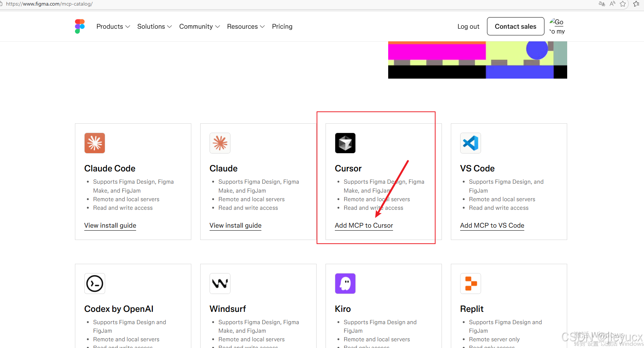Click 'Read and write access' under VS Code
The height and width of the screenshot is (348, 644).
(x=499, y=208)
